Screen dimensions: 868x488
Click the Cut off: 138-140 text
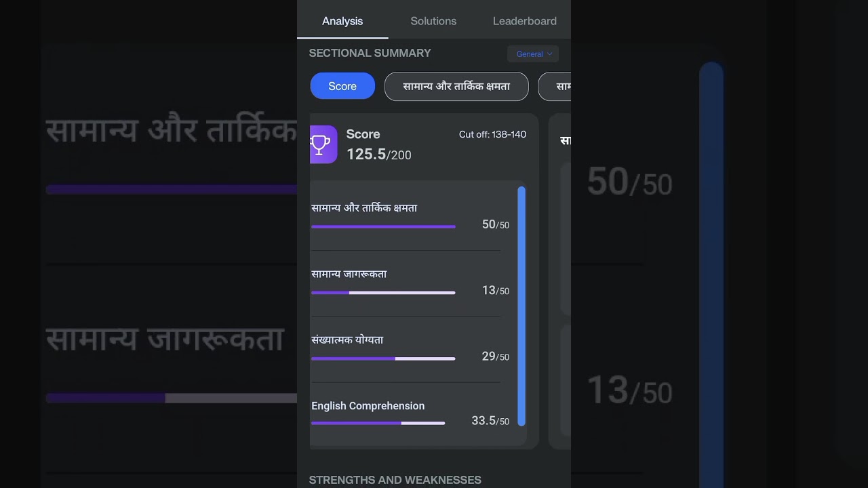click(x=492, y=134)
